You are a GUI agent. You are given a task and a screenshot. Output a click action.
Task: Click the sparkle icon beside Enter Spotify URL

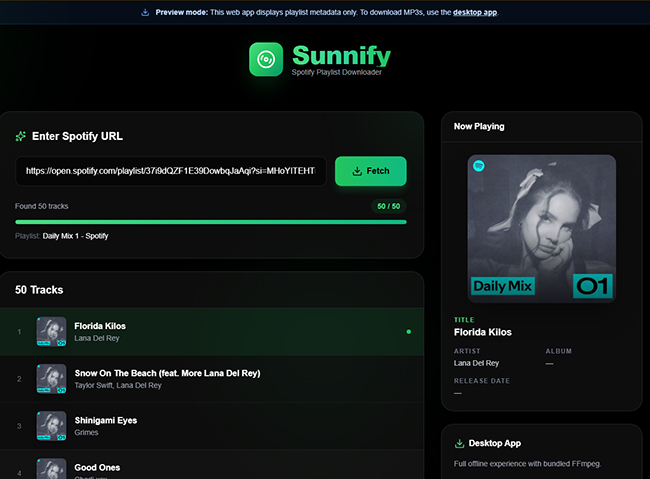point(21,136)
